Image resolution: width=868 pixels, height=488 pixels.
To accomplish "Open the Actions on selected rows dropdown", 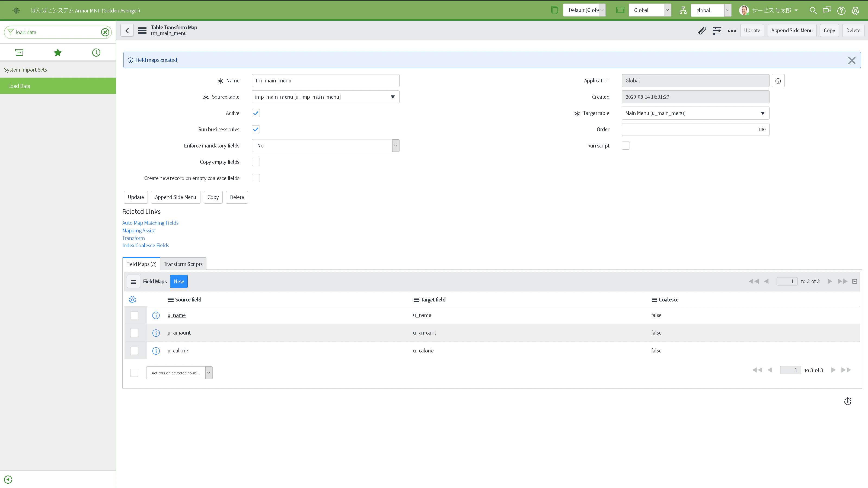I will tap(179, 373).
